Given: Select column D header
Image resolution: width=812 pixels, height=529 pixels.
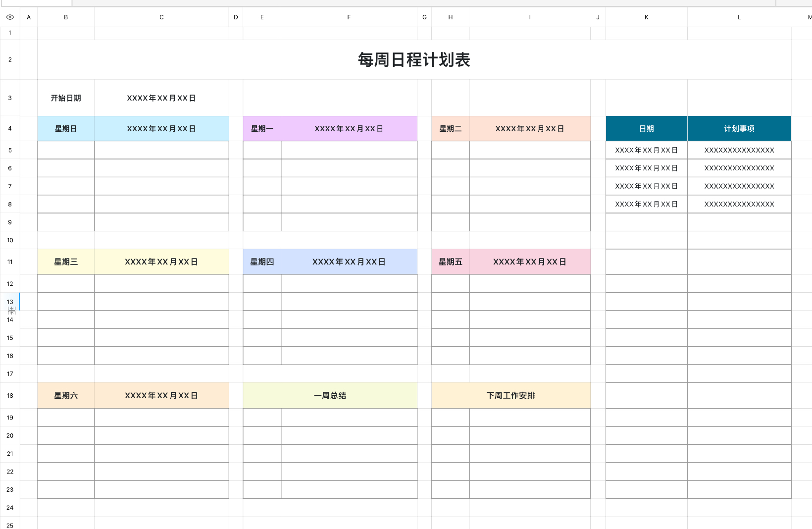Looking at the screenshot, I should (x=236, y=17).
